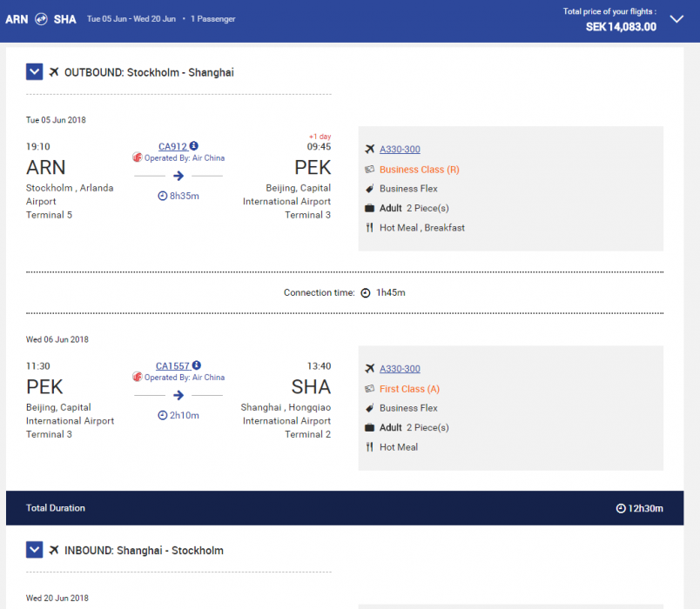Screen dimensions: 700x609
Task: Open the A330-300 aircraft link for the second flight
Action: 400,369
